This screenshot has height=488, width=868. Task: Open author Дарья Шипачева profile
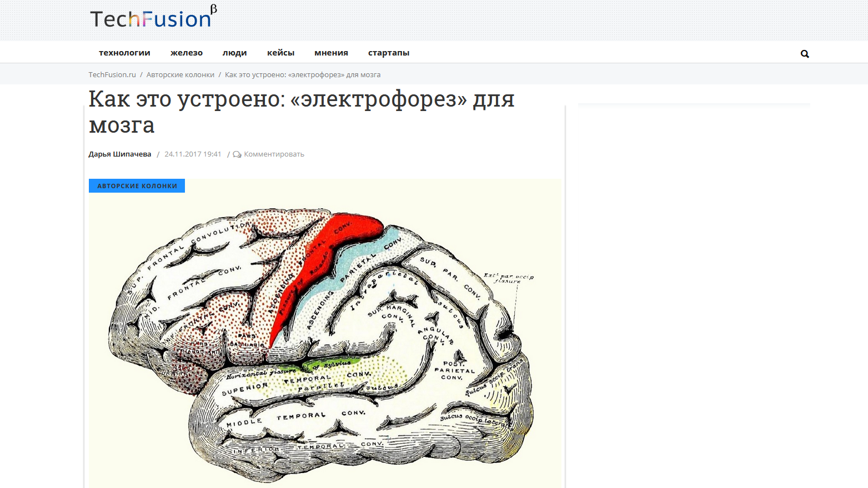tap(120, 154)
